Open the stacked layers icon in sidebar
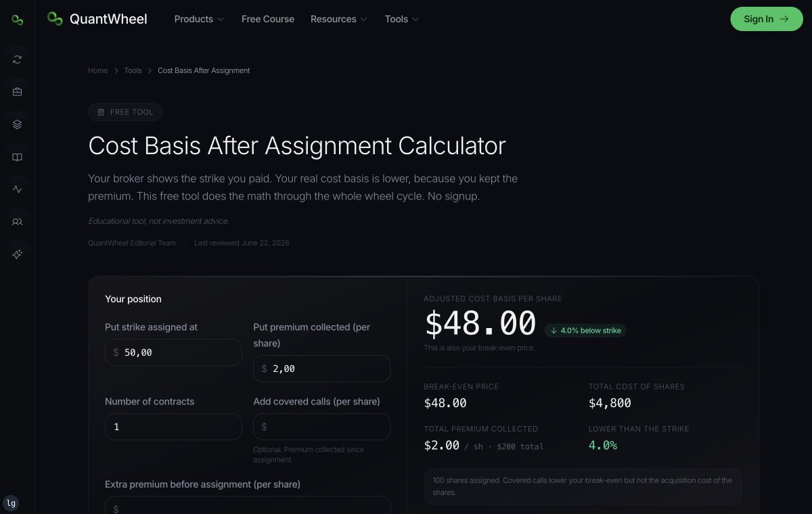Viewport: 812px width, 514px height. (17, 124)
